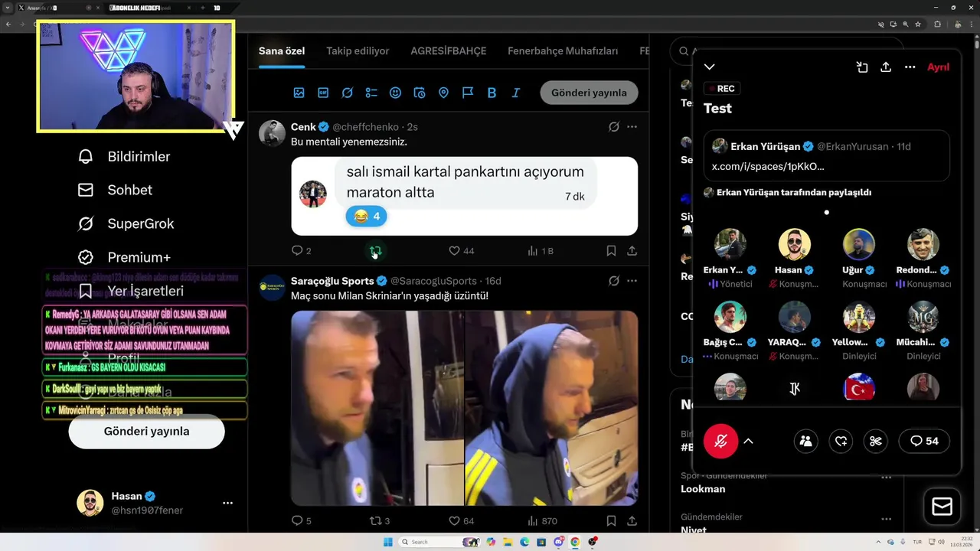The height and width of the screenshot is (551, 980).
Task: Open the emoji picker in composer
Action: click(395, 93)
